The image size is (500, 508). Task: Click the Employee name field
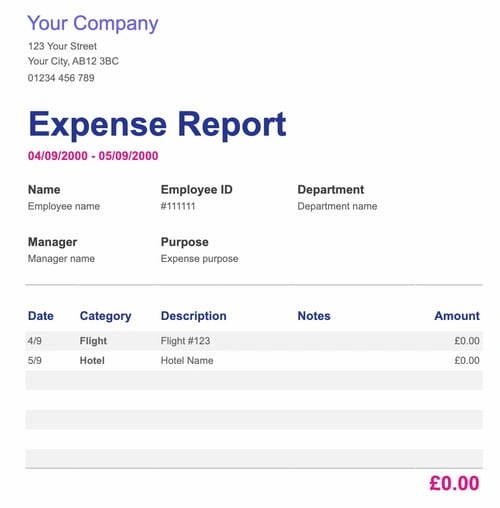tap(64, 206)
